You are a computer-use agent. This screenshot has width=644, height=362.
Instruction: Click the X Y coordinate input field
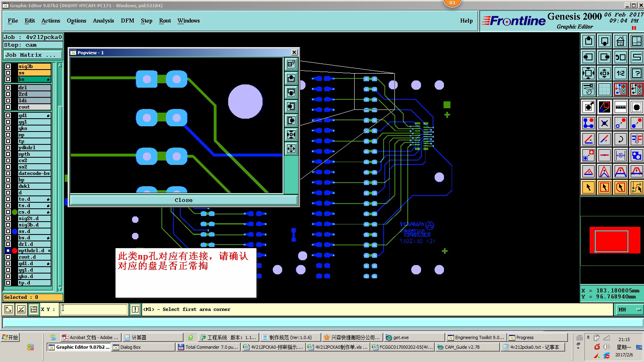point(94,309)
